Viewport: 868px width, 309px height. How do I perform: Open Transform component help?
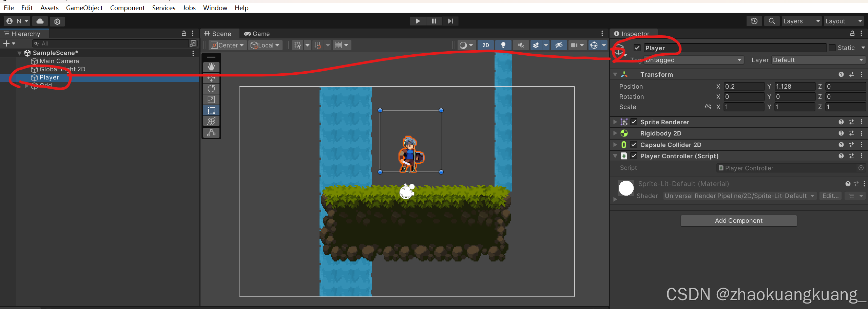841,74
